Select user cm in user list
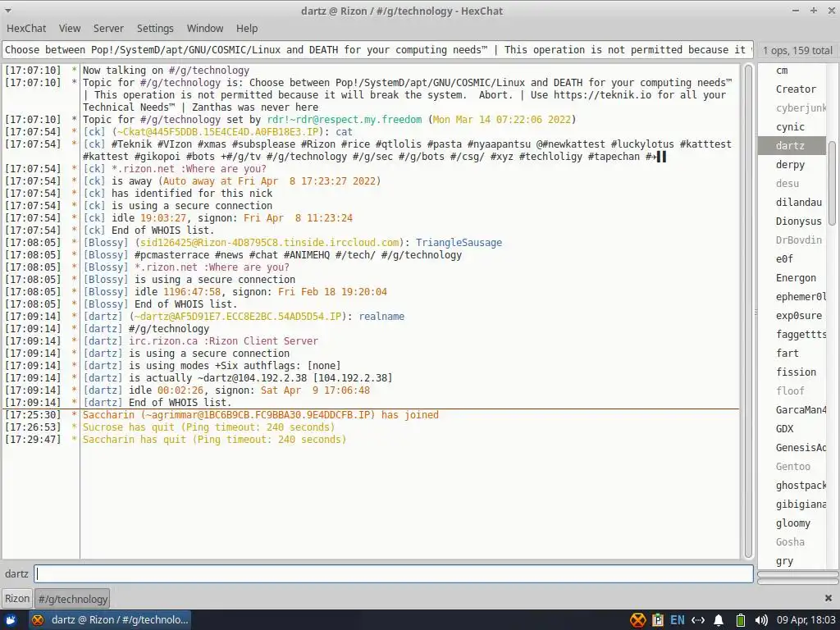Image resolution: width=840 pixels, height=630 pixels. point(782,71)
